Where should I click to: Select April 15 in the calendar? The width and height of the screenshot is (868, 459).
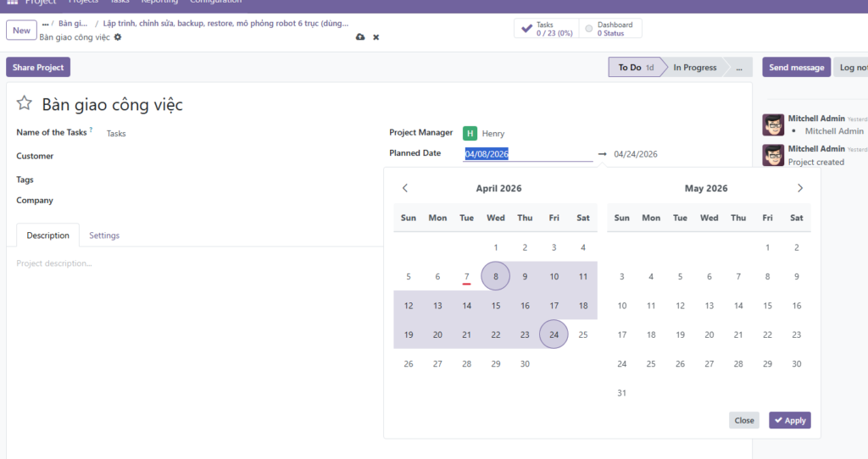click(x=496, y=306)
